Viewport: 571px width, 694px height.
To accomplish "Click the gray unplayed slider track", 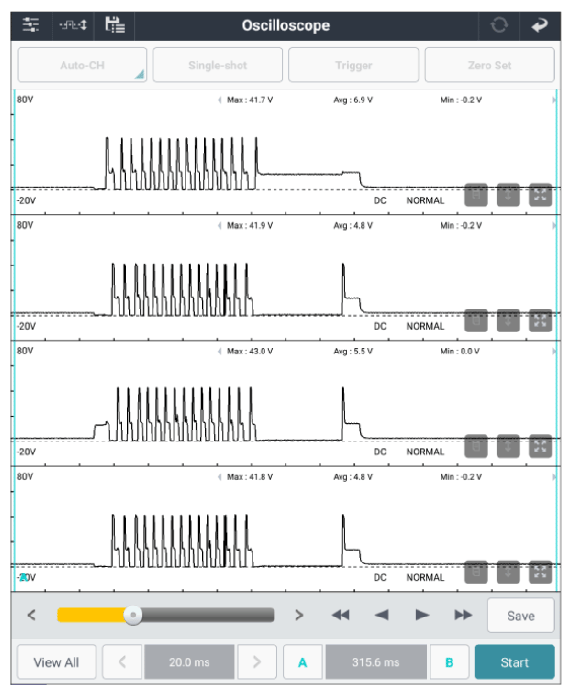I will pos(208,615).
